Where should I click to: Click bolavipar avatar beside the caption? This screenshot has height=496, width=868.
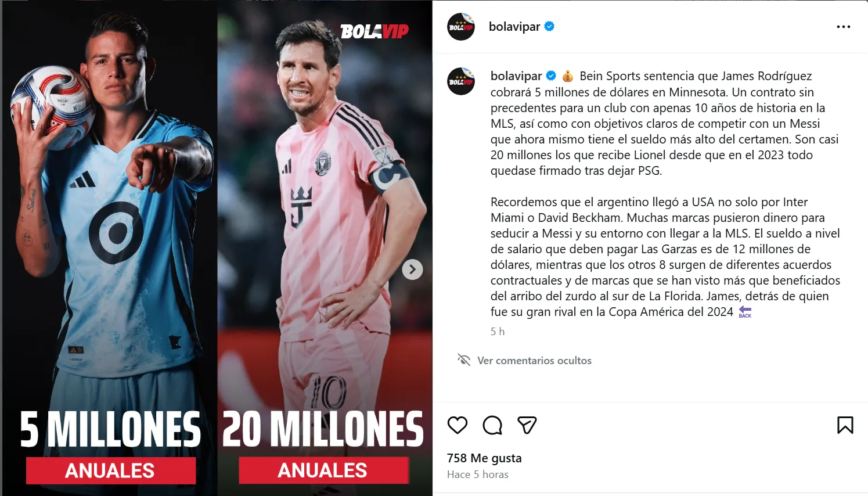pyautogui.click(x=461, y=81)
